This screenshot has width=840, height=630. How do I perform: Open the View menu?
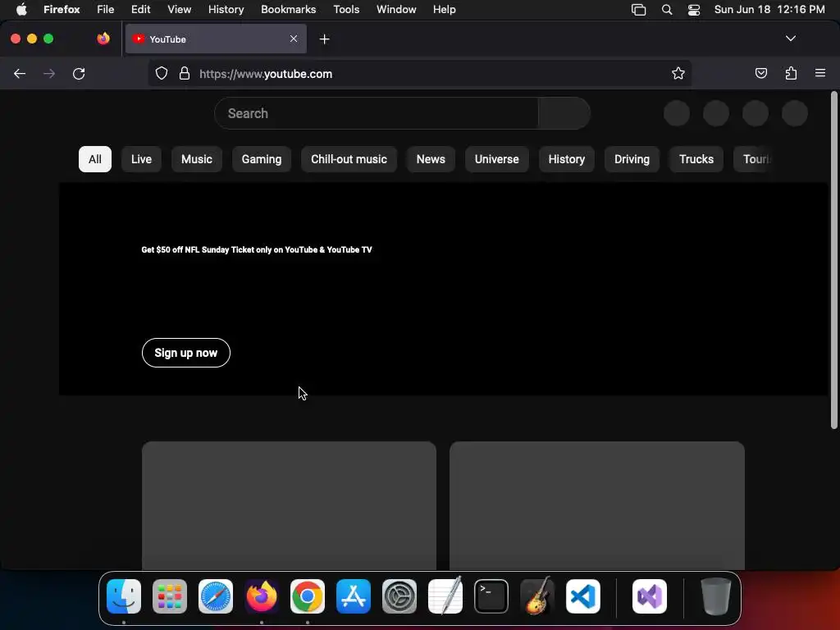[x=180, y=9]
